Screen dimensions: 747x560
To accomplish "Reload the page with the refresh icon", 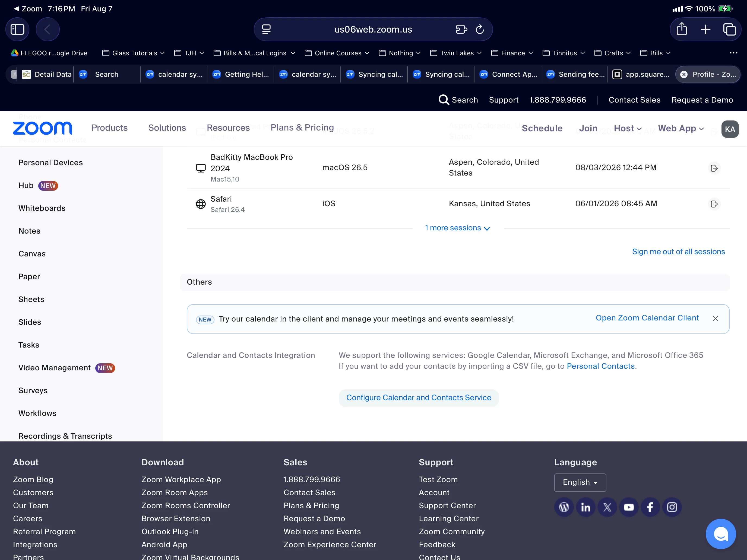I will coord(480,29).
